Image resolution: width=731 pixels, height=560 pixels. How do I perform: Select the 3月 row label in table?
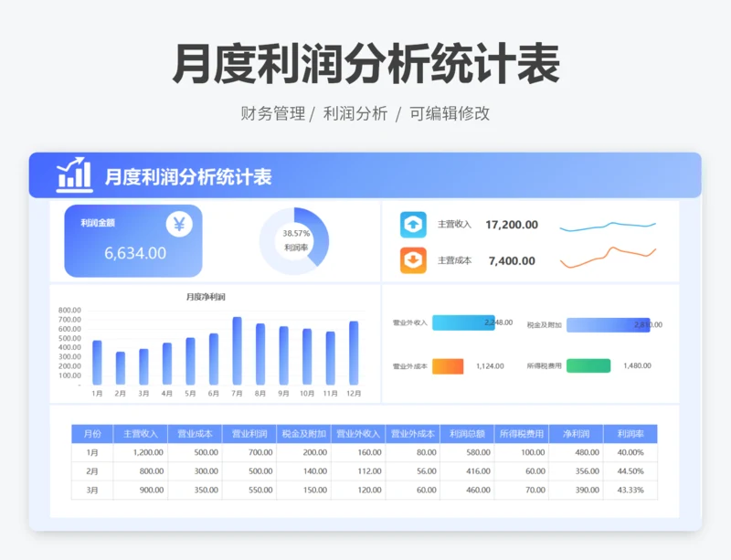coord(92,490)
